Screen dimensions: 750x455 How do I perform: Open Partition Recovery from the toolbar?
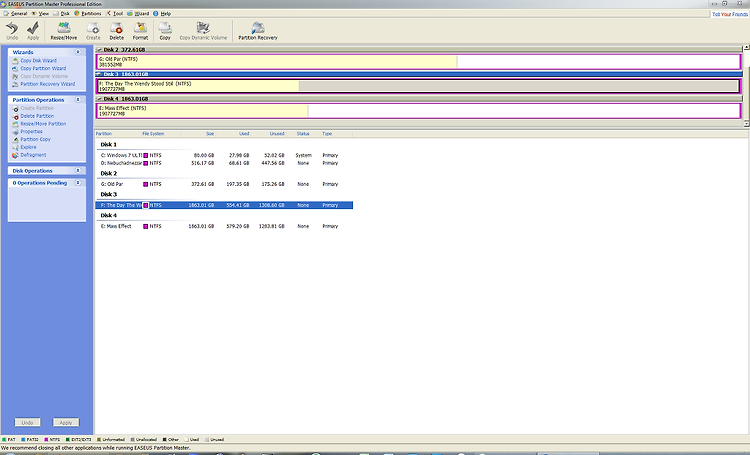[258, 28]
